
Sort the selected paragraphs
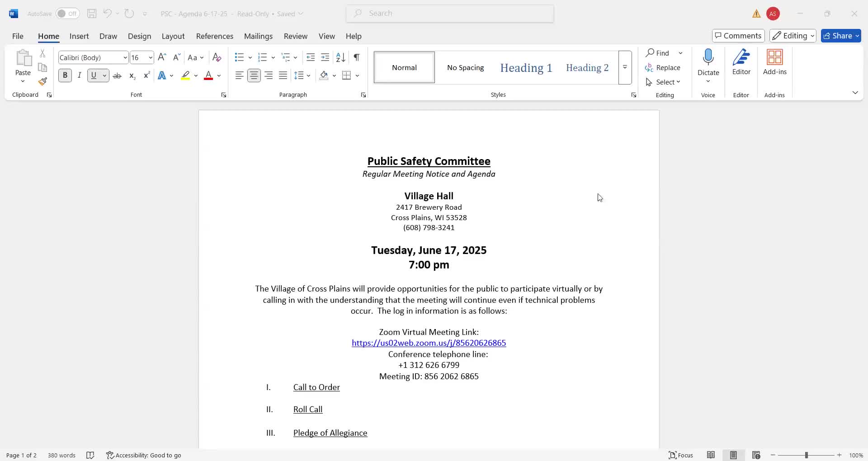coord(341,57)
